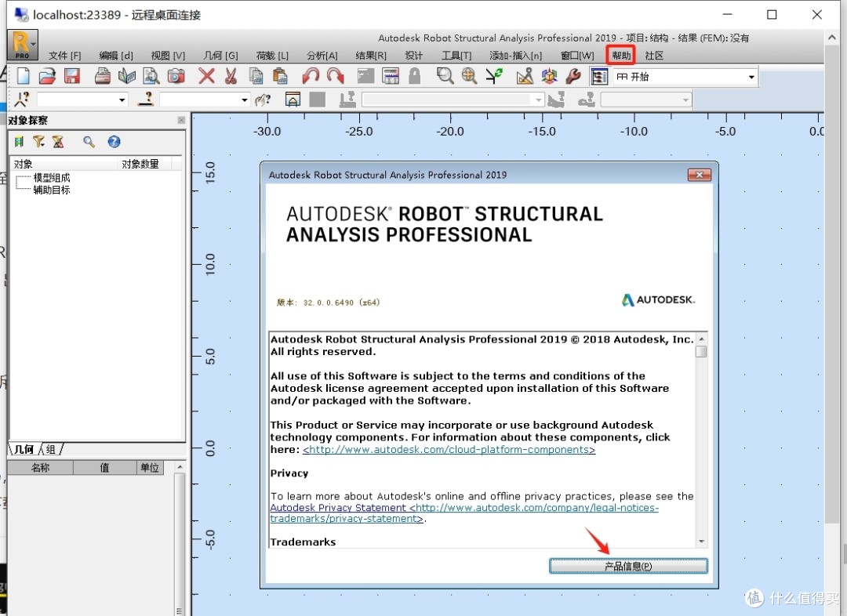Open the 结果[R] menu
This screenshot has height=616, width=847.
click(371, 55)
